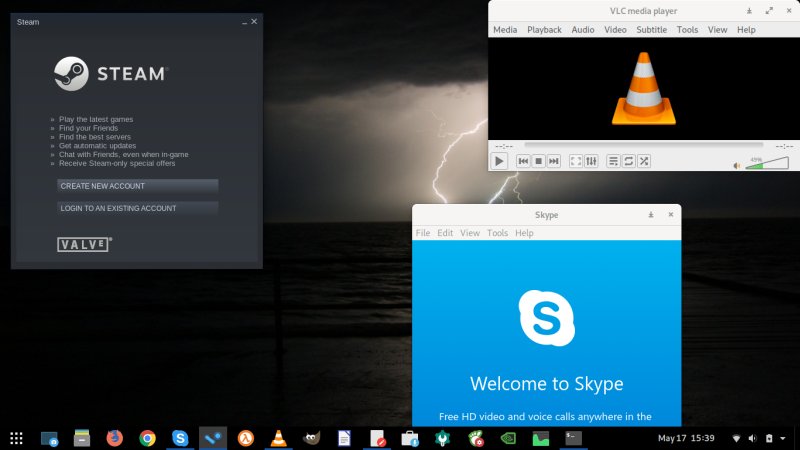This screenshot has width=800, height=450.
Task: Enable random shuffle in VLC
Action: (x=644, y=161)
